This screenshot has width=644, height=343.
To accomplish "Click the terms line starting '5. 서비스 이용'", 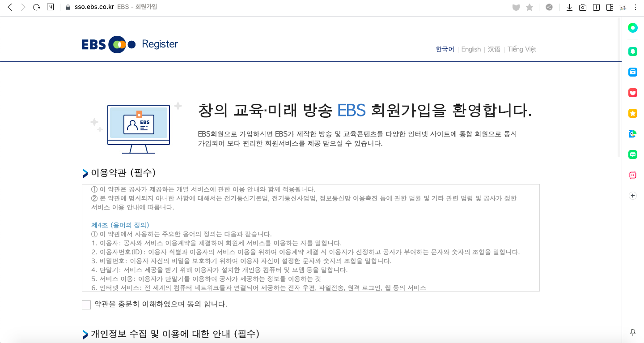I will 206,279.
